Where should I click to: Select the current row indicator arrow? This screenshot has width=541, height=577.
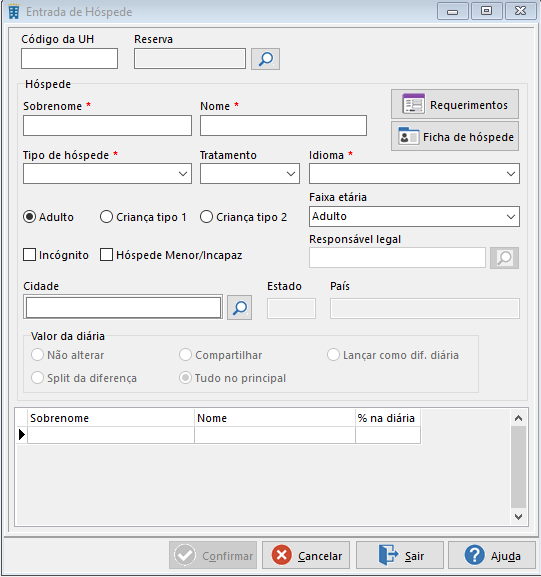22,435
